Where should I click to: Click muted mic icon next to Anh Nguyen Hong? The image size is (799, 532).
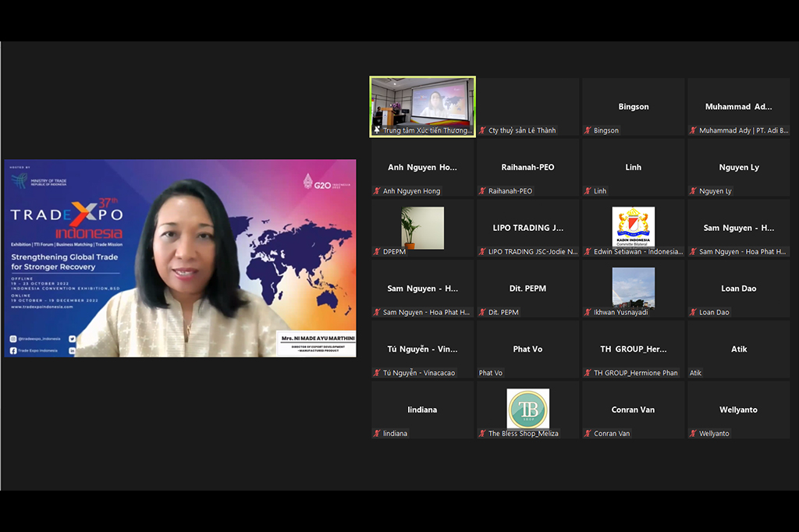[x=377, y=191]
